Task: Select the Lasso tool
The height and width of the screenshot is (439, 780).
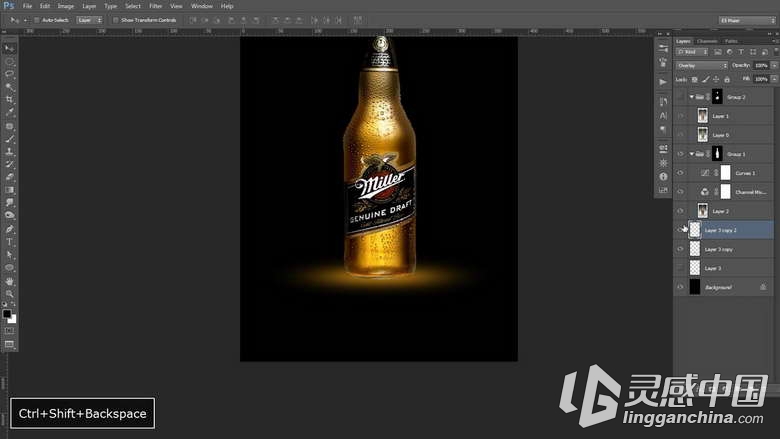Action: 9,74
